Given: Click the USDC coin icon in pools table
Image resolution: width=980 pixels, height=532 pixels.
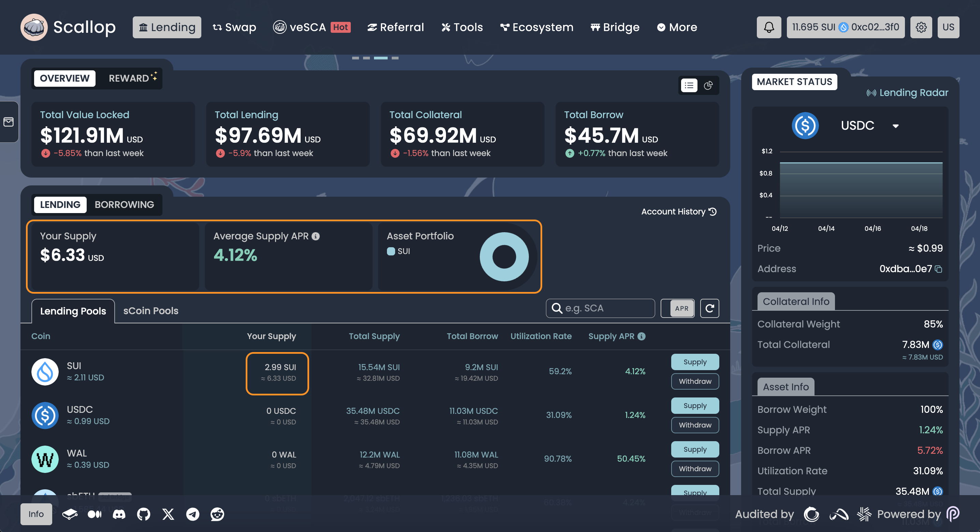Looking at the screenshot, I should [x=45, y=416].
